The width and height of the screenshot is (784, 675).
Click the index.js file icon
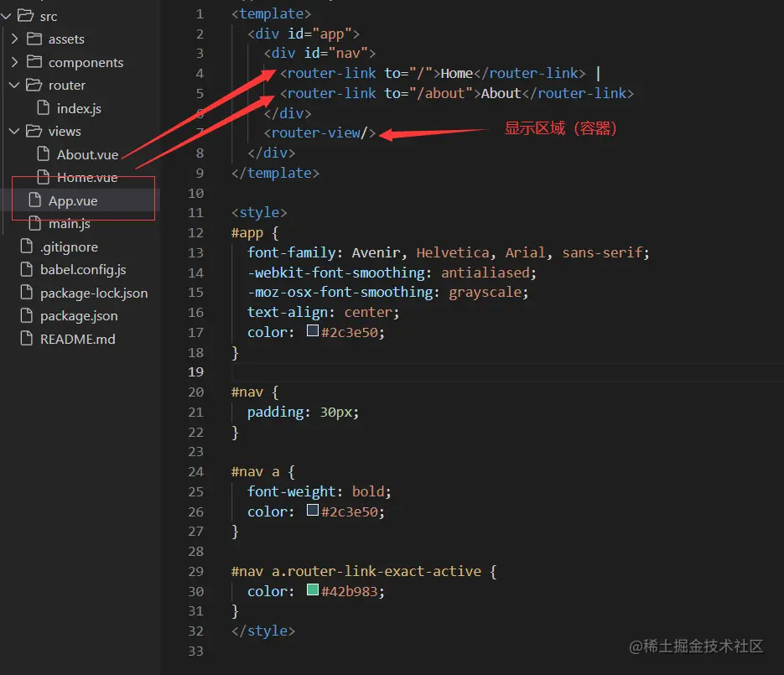pos(44,107)
